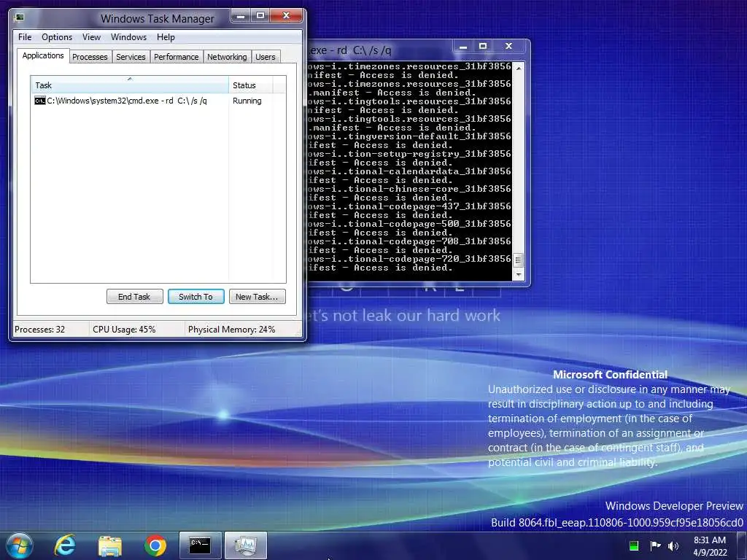
Task: Minimize the cmd.exe command window
Action: 462,46
